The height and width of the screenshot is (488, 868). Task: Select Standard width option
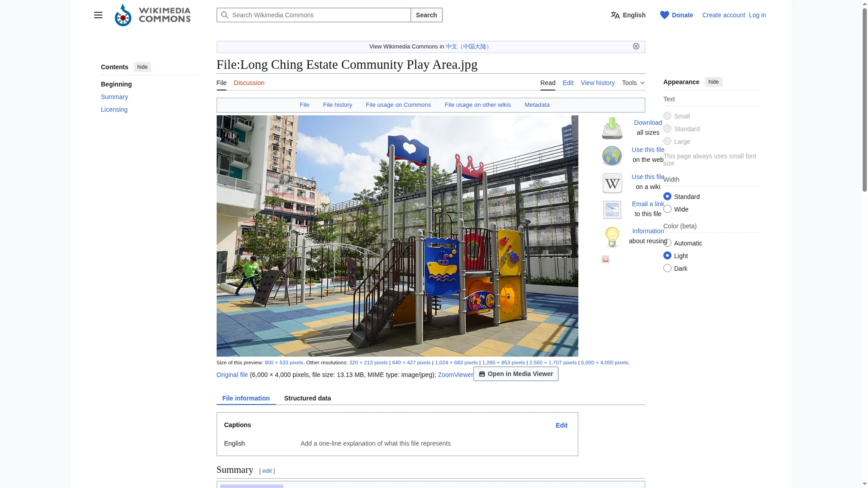click(x=667, y=196)
